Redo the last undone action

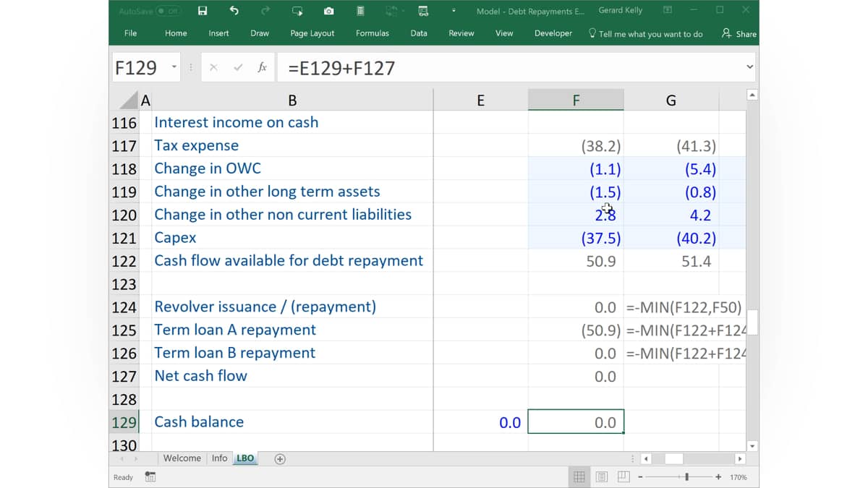point(265,11)
